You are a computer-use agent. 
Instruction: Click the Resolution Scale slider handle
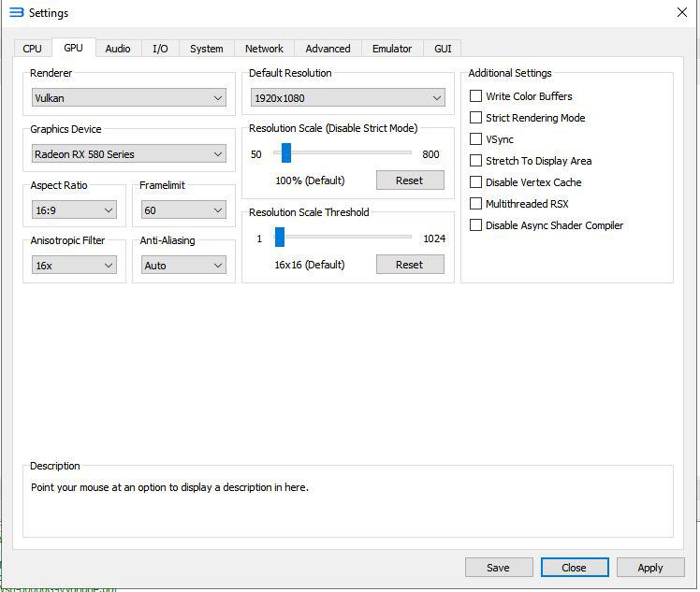pos(286,153)
